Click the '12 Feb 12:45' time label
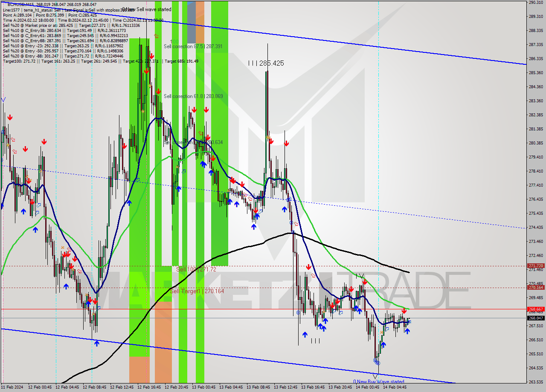 [x=122, y=387]
